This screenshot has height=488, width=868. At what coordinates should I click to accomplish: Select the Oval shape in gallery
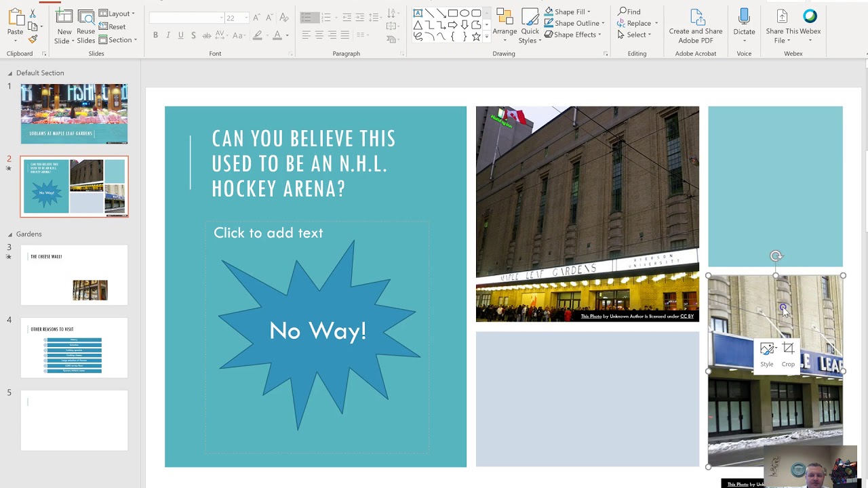tap(465, 13)
